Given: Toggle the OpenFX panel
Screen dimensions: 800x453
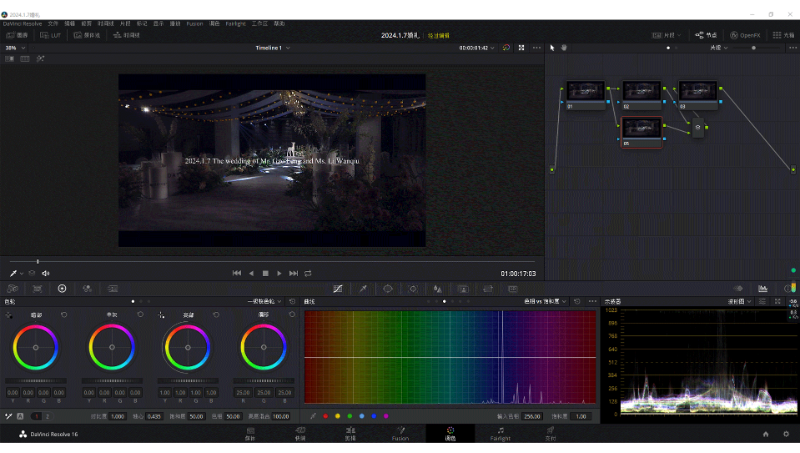Looking at the screenshot, I should pyautogui.click(x=745, y=35).
